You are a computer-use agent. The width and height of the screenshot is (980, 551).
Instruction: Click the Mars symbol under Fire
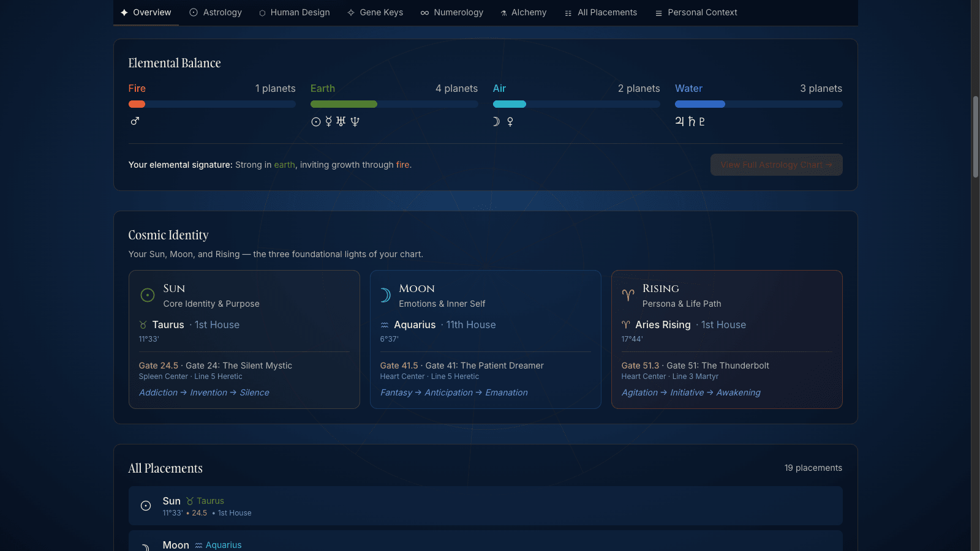tap(135, 121)
